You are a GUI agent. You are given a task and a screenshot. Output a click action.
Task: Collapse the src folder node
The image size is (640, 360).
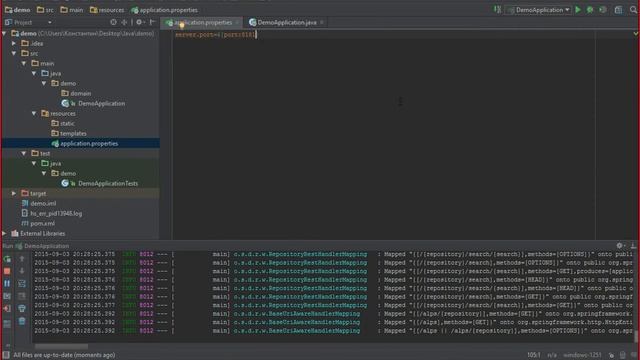(14, 53)
